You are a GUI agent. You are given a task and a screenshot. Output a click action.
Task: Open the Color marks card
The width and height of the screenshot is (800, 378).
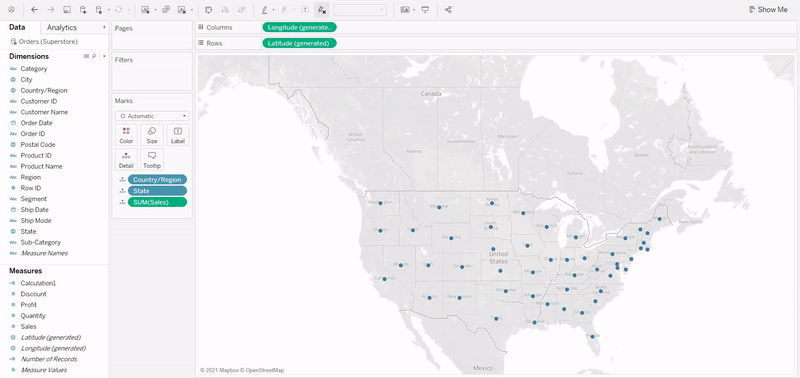(126, 135)
